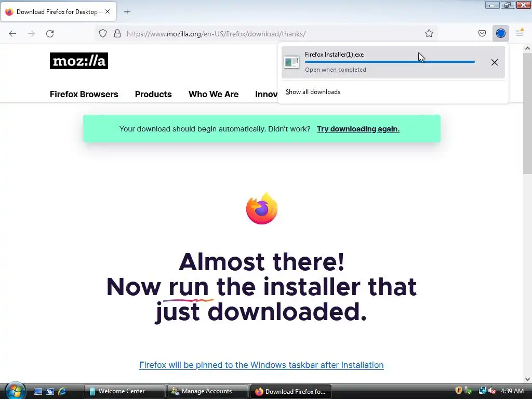Click the vertical scrollbar thumb
532x399 pixels.
(527, 114)
